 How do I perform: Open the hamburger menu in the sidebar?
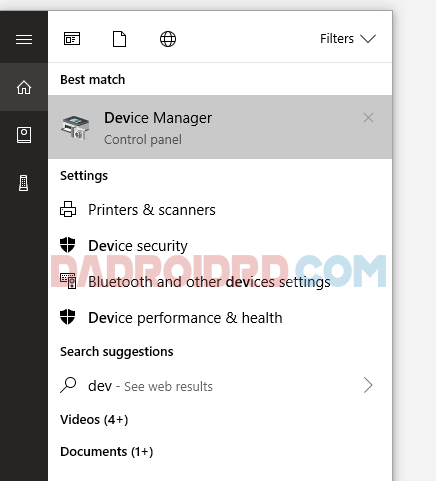coord(24,39)
